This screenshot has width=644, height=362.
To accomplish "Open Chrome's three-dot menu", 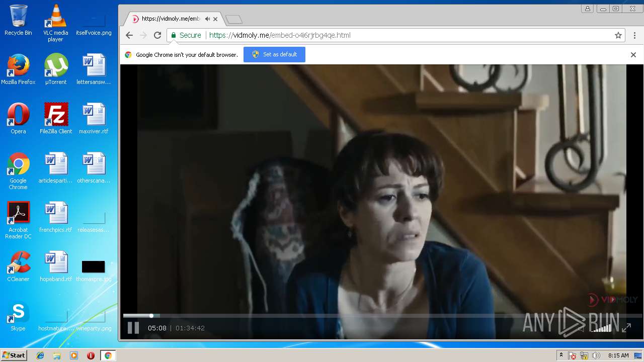I will tap(635, 35).
